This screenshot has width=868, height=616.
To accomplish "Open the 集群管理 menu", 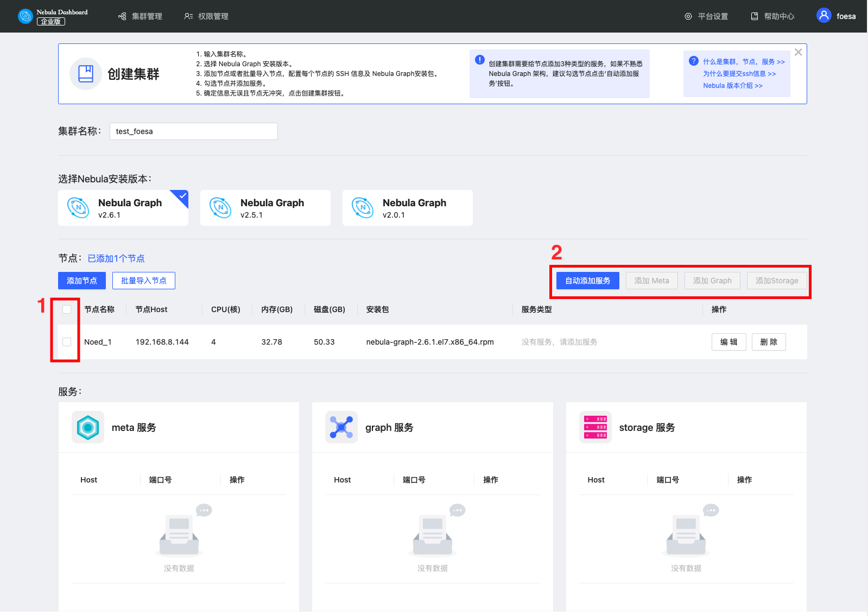I will (141, 16).
